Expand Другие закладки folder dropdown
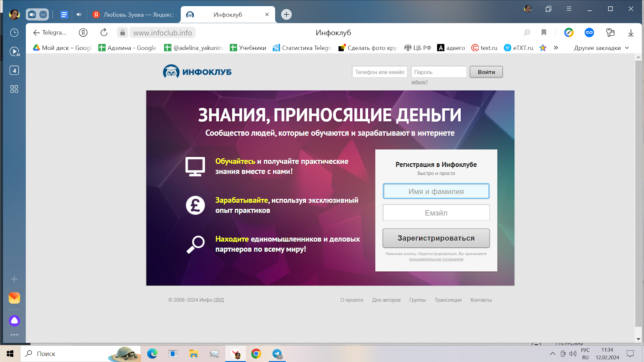Screen dimensions: 644x362 click(601, 48)
